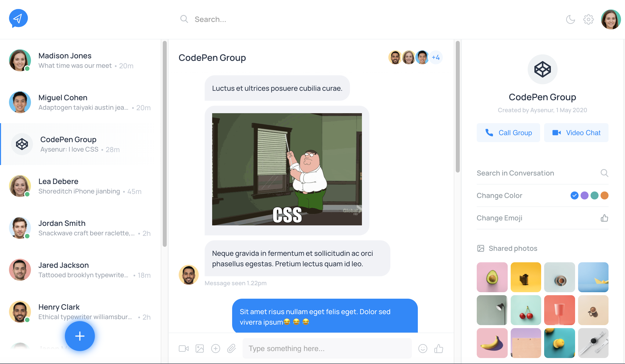Click the CodePen Group chat title
Screen dimensions: 625x364
point(212,58)
